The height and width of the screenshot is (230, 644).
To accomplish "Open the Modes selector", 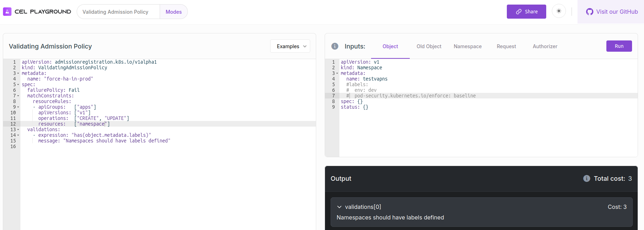I will (173, 12).
